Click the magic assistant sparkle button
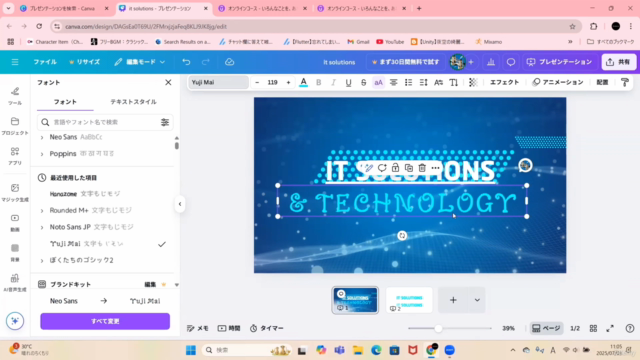The height and width of the screenshot is (360, 640). point(15,321)
